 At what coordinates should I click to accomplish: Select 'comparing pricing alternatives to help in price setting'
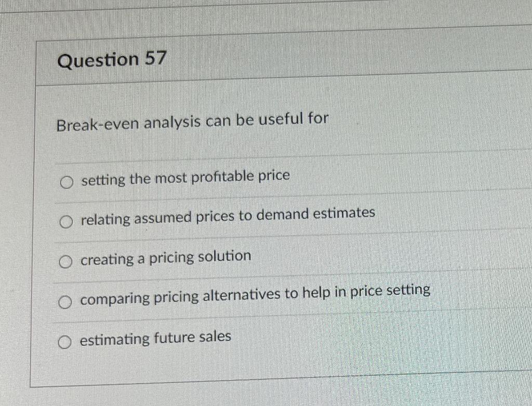(x=66, y=302)
